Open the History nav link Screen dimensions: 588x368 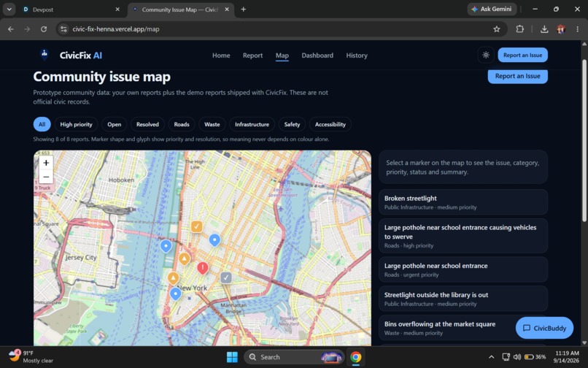(357, 55)
